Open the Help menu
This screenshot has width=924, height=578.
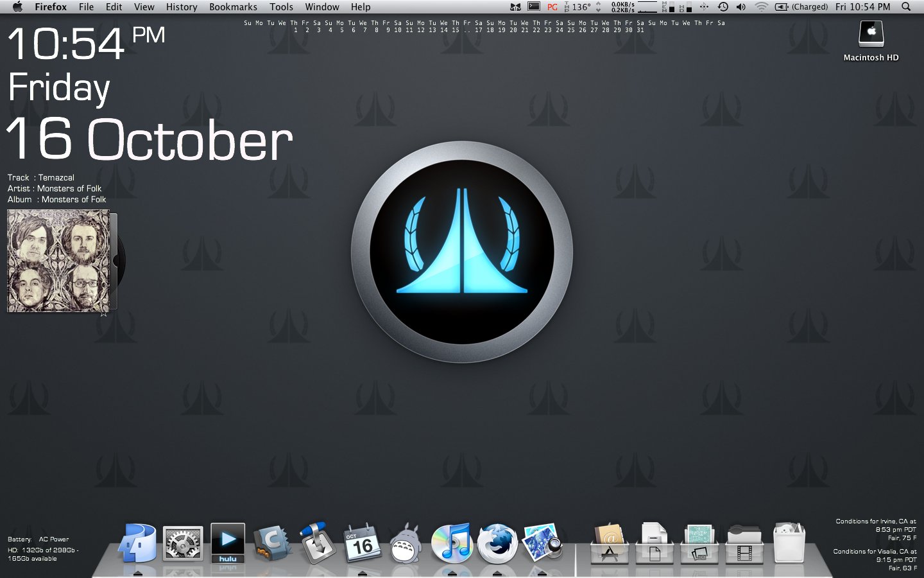361,6
